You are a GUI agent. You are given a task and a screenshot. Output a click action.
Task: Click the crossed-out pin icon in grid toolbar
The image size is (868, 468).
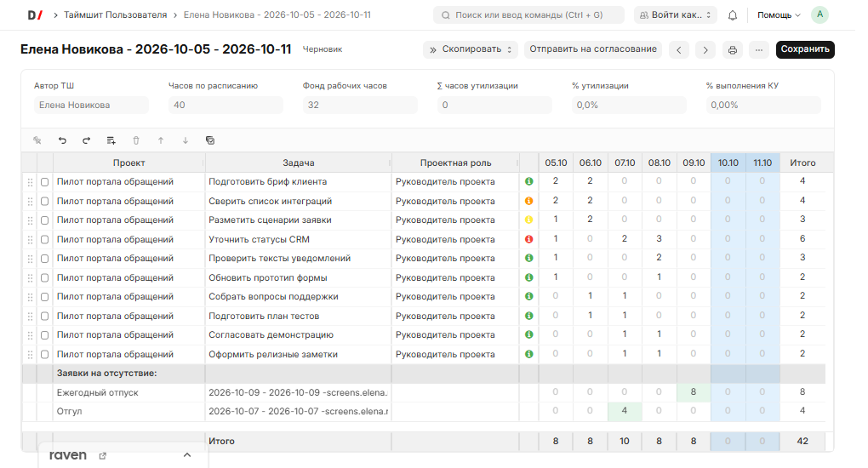pyautogui.click(x=37, y=140)
